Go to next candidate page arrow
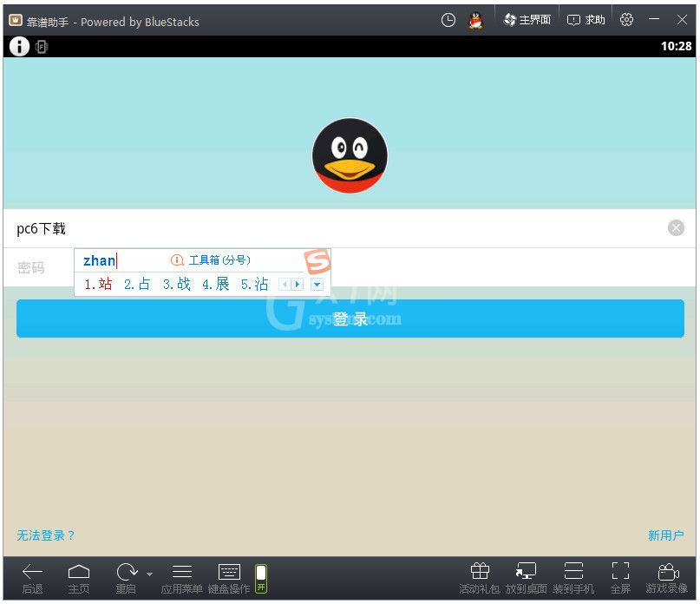 click(298, 284)
